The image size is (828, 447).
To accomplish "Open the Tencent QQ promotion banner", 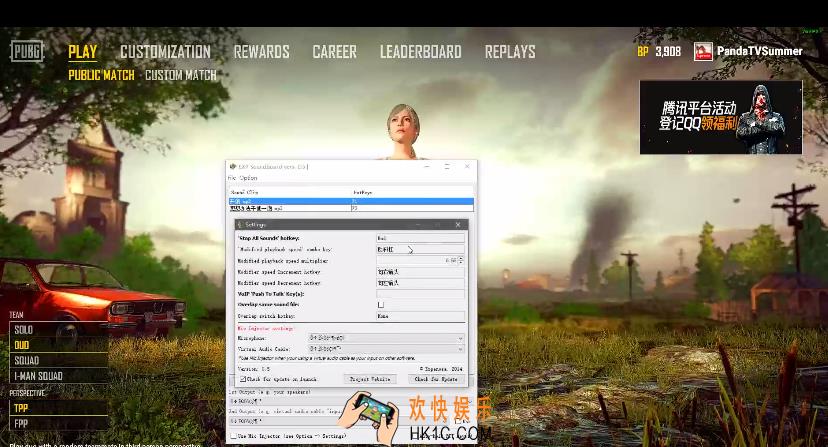I will click(721, 117).
